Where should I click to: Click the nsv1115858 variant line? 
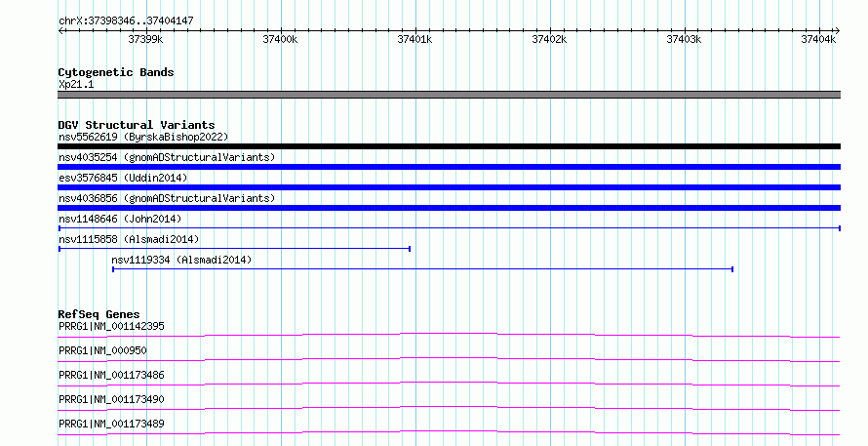(x=234, y=249)
